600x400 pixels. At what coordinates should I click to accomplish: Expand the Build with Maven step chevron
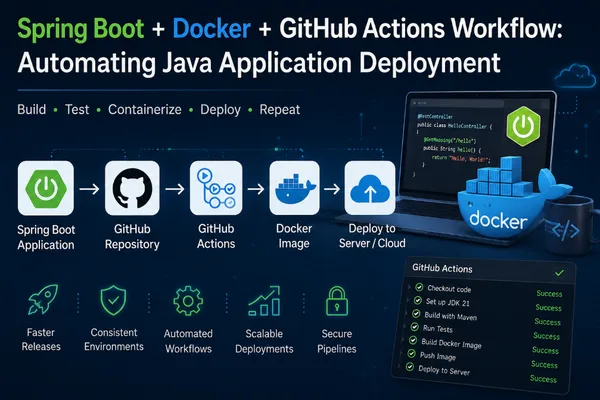(406, 313)
